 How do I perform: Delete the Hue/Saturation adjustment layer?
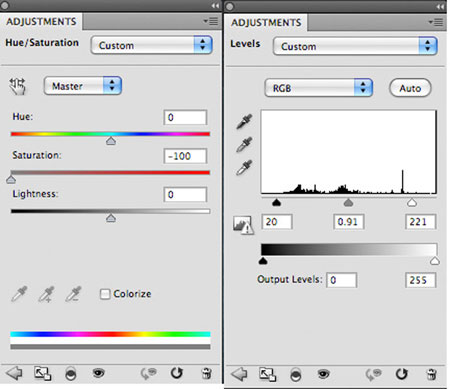207,373
